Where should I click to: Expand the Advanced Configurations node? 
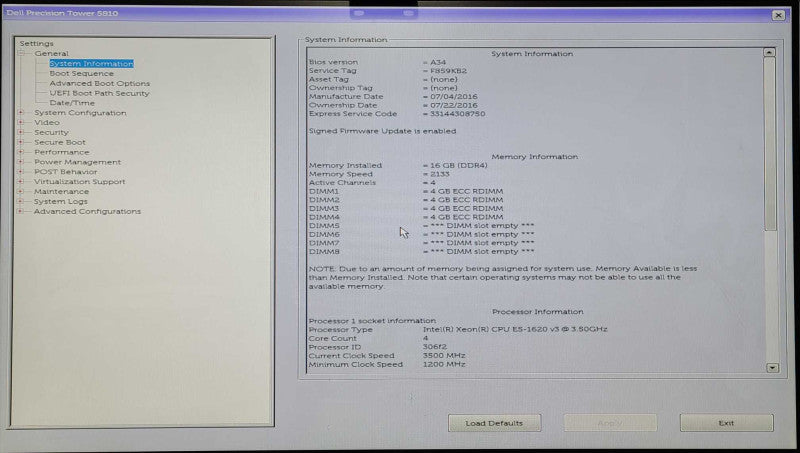pos(21,211)
